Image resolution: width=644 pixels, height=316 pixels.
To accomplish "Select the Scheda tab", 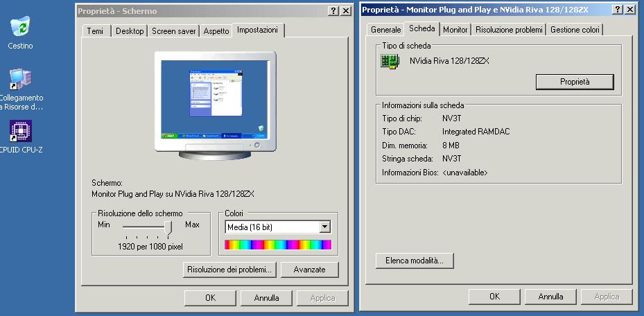I will point(421,28).
